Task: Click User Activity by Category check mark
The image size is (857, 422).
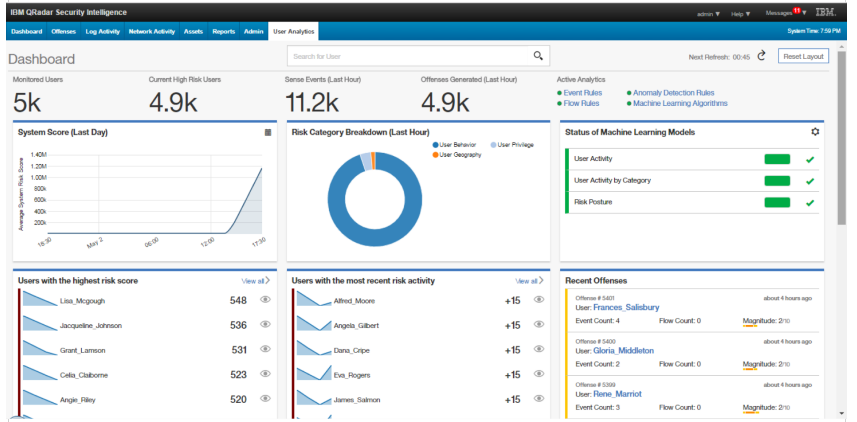Action: pyautogui.click(x=810, y=181)
